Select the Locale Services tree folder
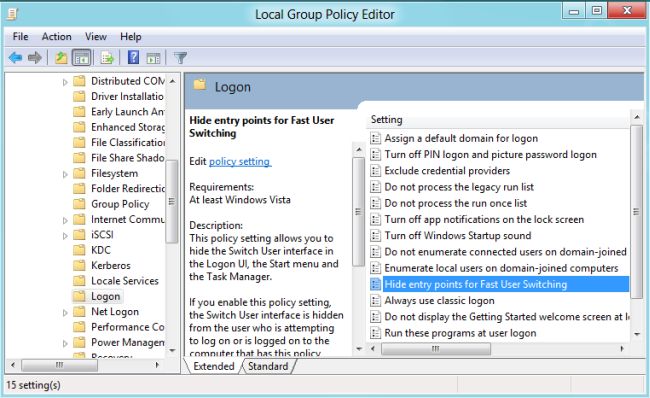 [125, 281]
